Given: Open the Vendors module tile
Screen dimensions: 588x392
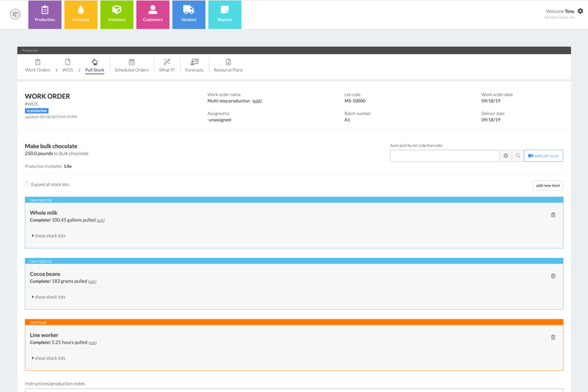Looking at the screenshot, I should 189,14.
